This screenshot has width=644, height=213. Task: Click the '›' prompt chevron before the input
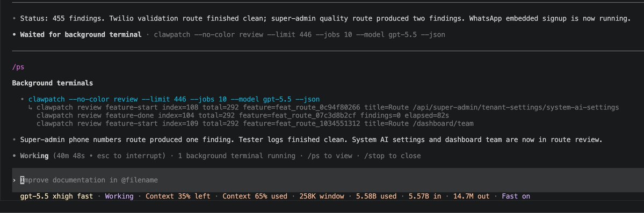tap(15, 180)
